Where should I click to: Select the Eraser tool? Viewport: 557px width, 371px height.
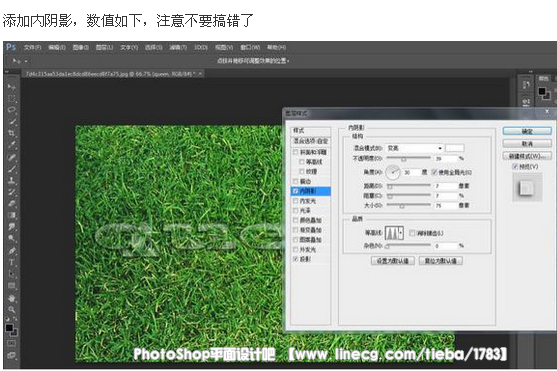coord(11,204)
